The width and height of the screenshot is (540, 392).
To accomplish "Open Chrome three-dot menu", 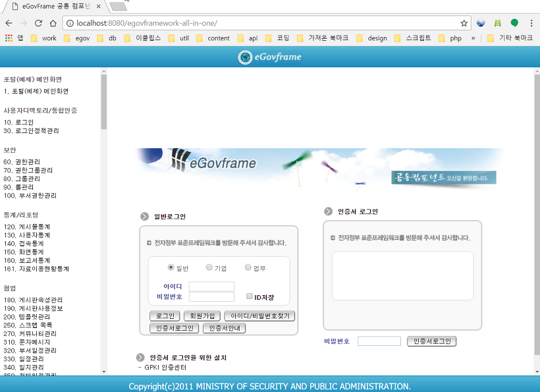I will (531, 23).
